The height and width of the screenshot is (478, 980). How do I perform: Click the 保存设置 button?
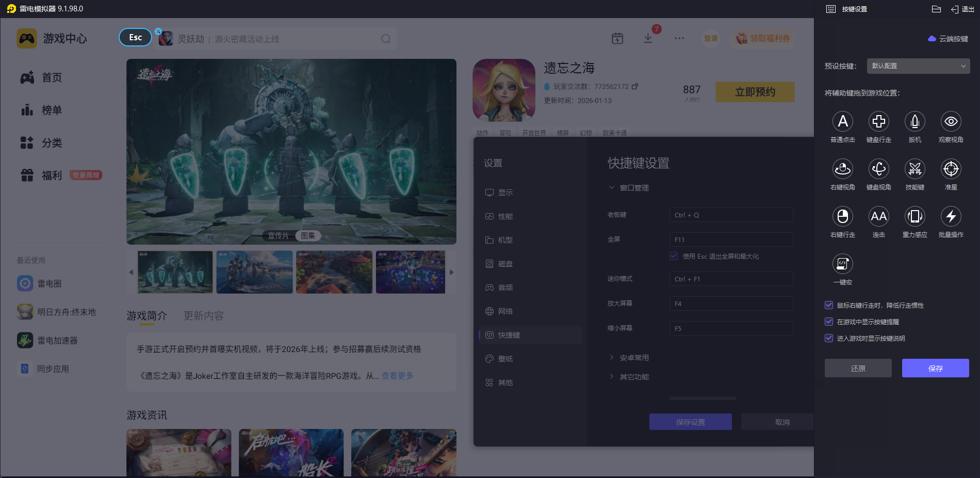tap(691, 422)
